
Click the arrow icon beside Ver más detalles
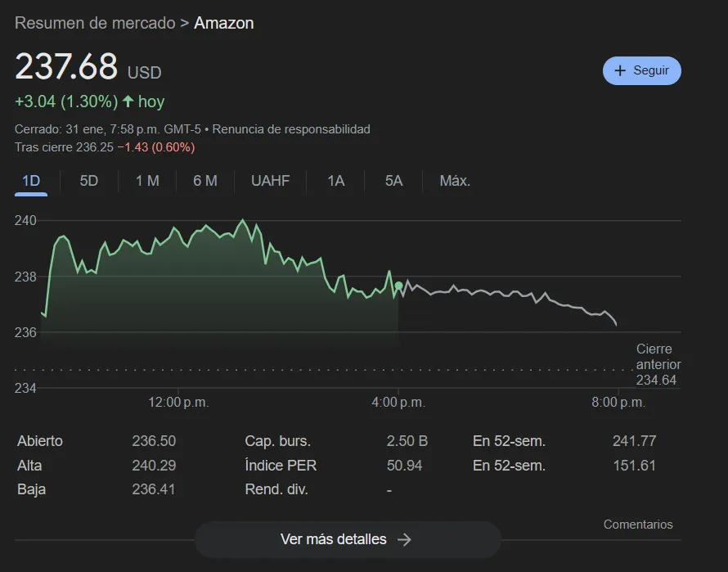coord(404,539)
